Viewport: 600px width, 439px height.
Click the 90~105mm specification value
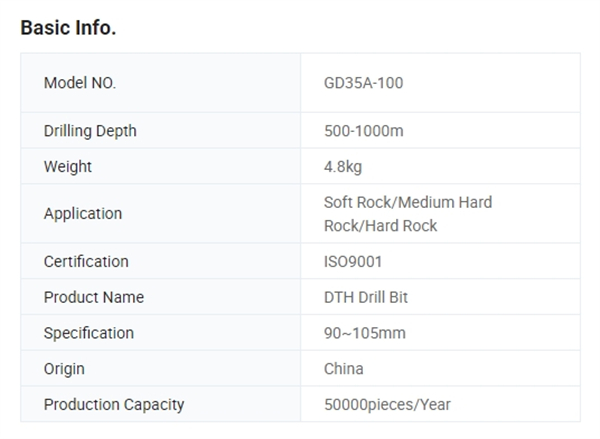[365, 333]
